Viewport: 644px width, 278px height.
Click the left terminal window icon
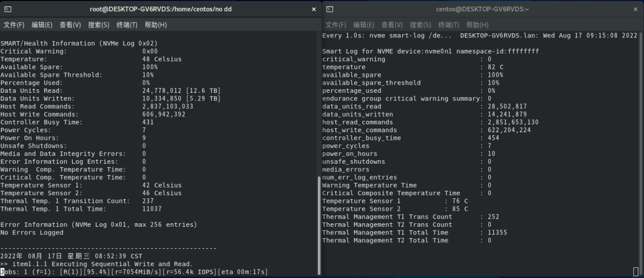8,9
